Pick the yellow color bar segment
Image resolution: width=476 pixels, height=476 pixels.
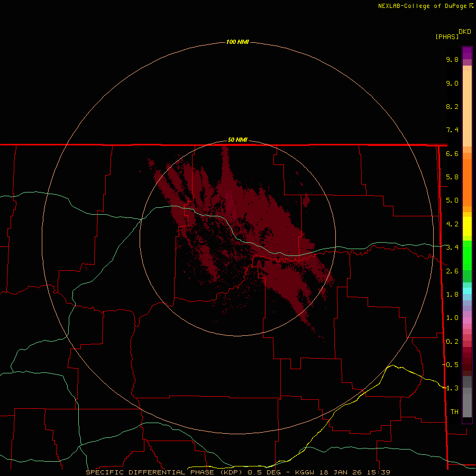[x=467, y=226]
